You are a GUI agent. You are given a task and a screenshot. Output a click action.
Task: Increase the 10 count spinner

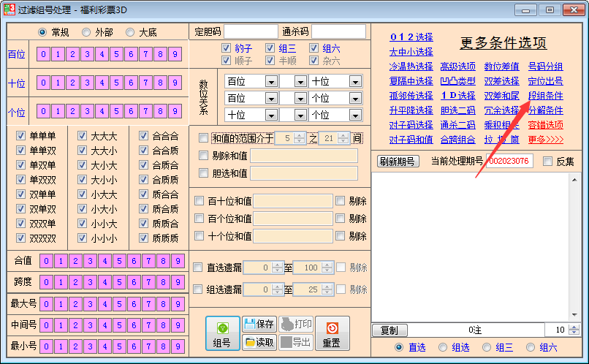(574, 327)
